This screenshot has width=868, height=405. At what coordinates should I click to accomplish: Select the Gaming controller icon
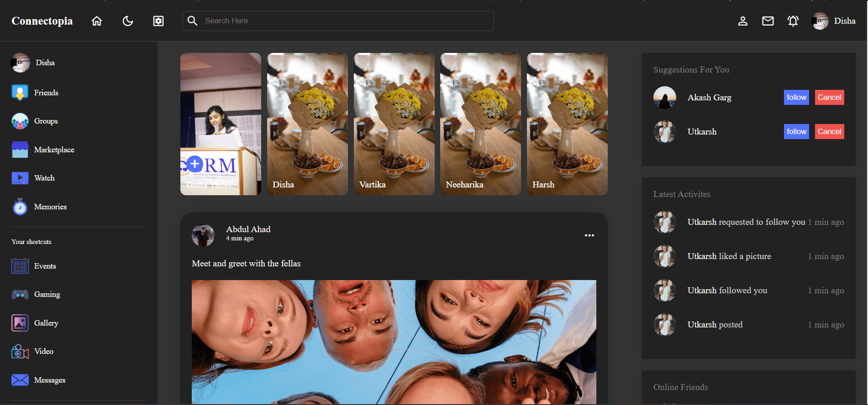[20, 295]
